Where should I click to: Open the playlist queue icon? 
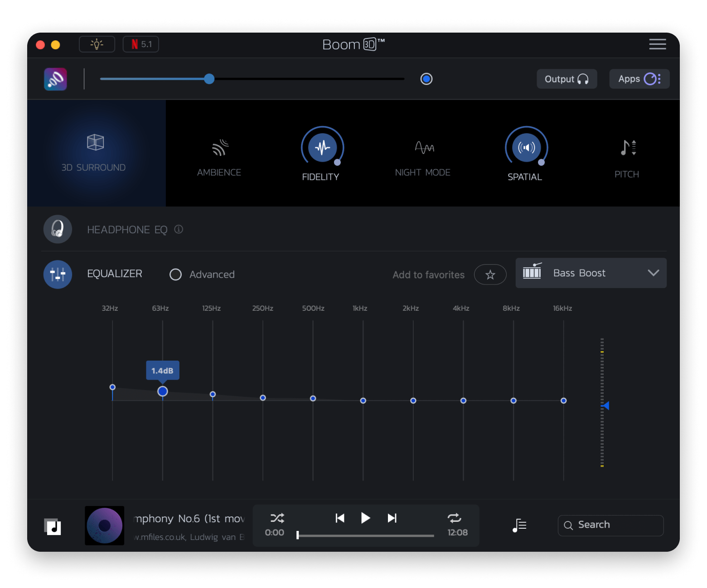point(519,525)
